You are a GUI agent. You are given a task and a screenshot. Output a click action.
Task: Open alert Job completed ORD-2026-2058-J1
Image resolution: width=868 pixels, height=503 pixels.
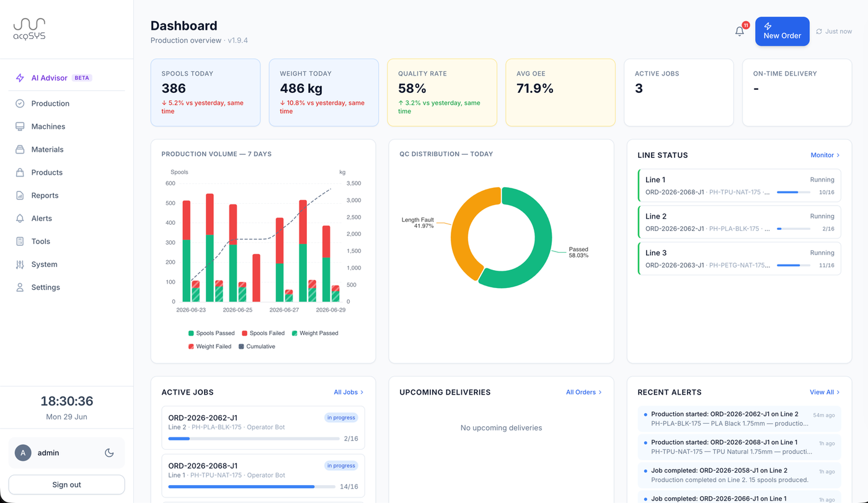[739, 476]
